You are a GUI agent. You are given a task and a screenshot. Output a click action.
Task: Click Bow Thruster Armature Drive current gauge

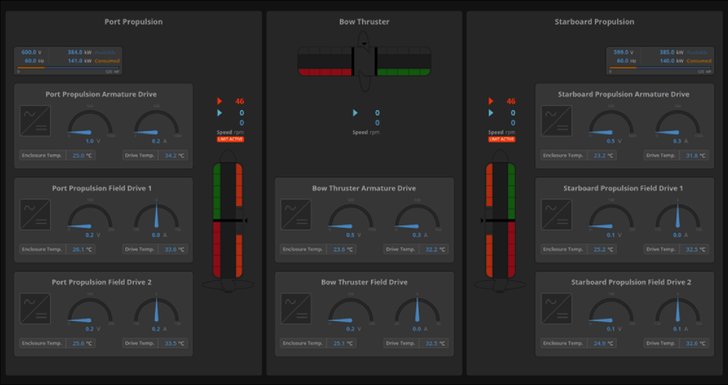417,217
